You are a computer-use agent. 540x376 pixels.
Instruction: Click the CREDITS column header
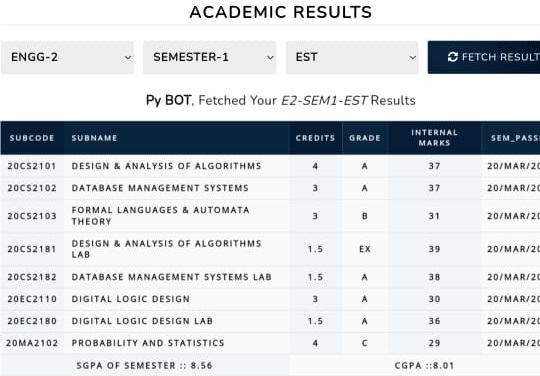tap(315, 138)
